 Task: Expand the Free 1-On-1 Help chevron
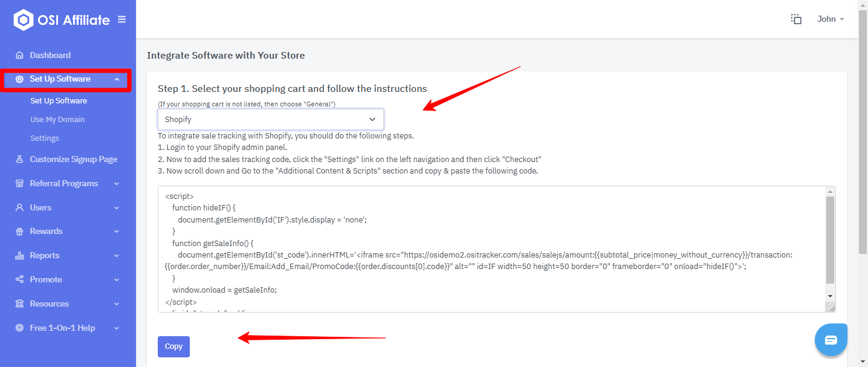(117, 328)
